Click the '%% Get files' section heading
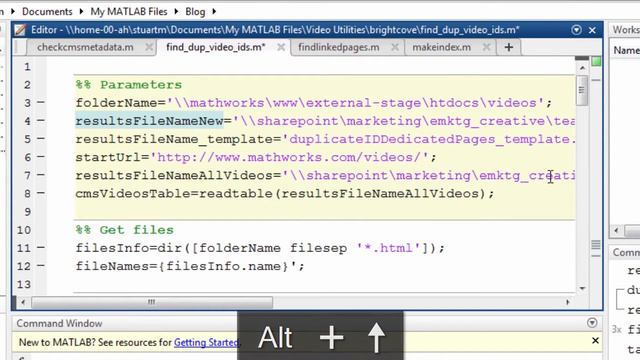Image resolution: width=640 pixels, height=360 pixels. 125,230
